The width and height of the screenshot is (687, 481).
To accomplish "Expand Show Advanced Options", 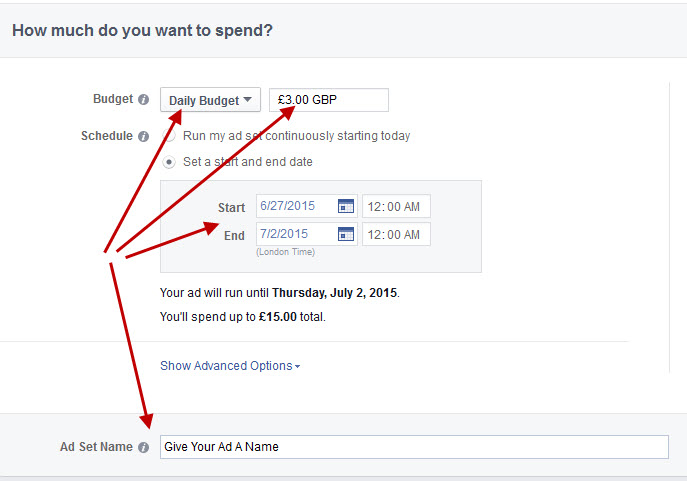I will [x=230, y=366].
